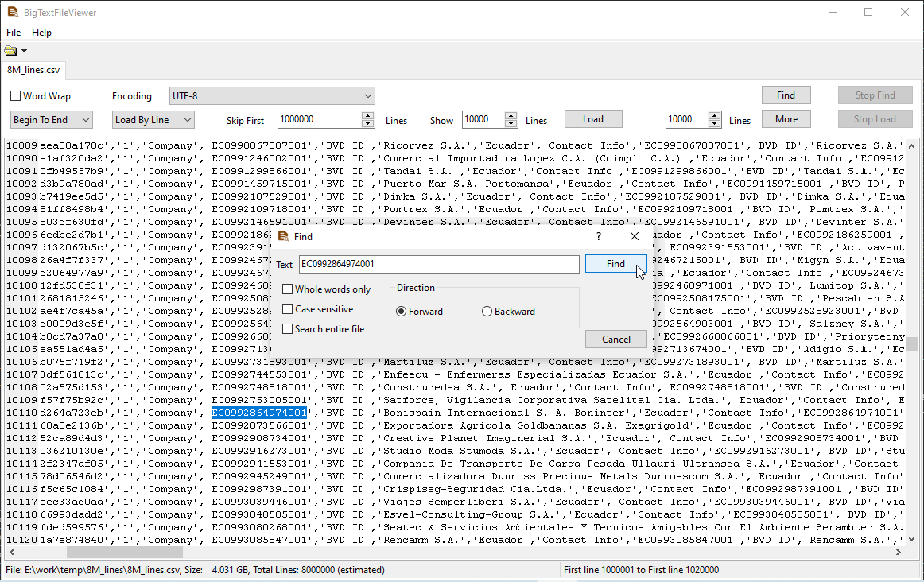Click the help question mark in Find dialog

tap(599, 236)
